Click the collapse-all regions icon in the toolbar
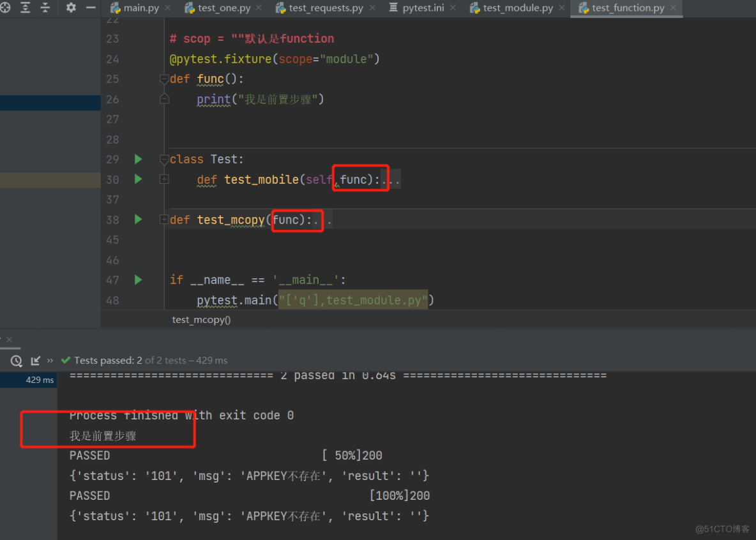756x540 pixels. click(45, 8)
